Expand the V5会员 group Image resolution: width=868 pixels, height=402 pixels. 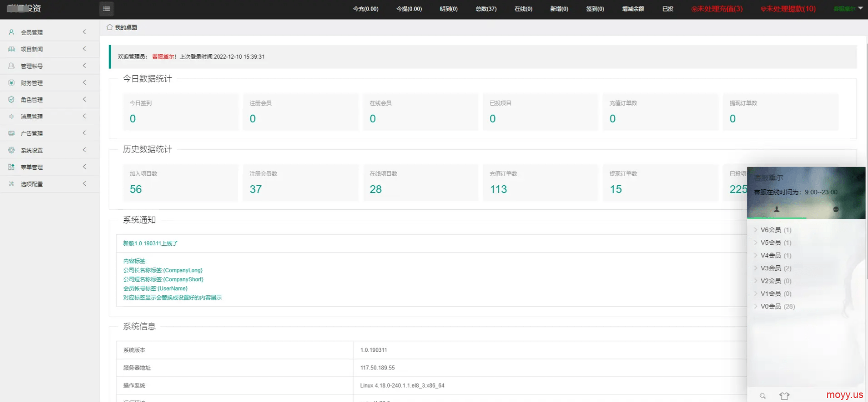point(773,243)
